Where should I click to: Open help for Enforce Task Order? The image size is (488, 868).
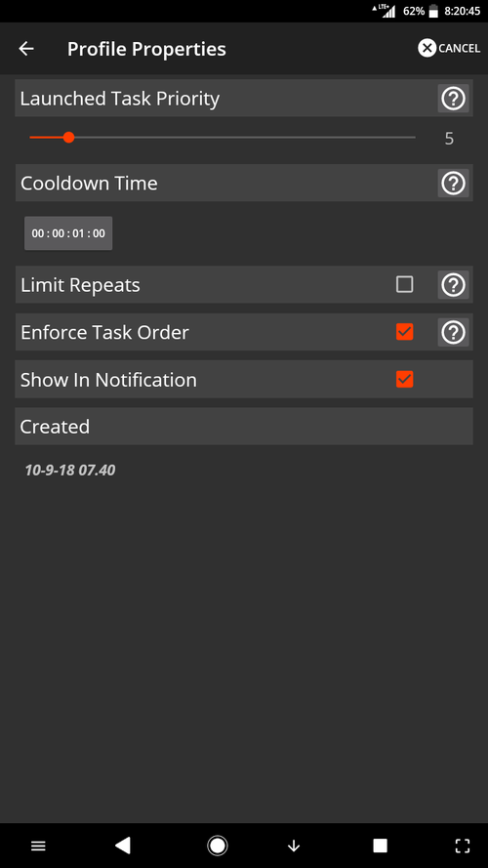pos(453,333)
